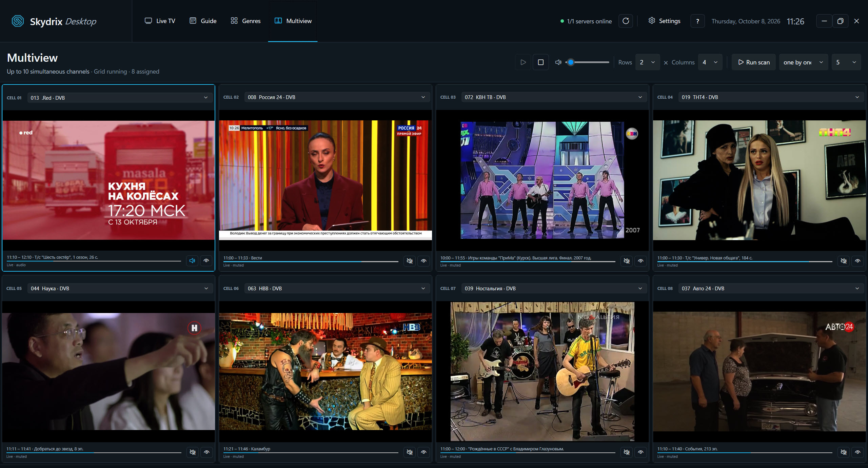Click the grid stop button

(x=541, y=62)
